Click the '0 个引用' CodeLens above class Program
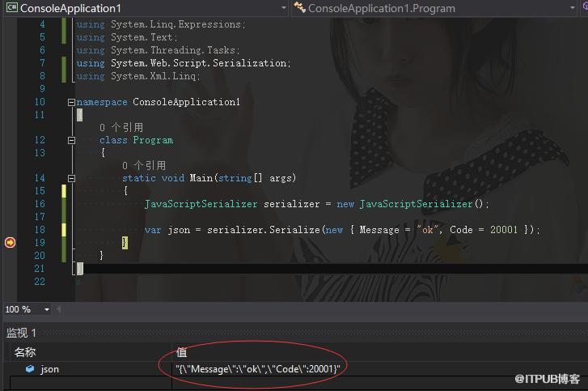The image size is (588, 391). point(121,128)
